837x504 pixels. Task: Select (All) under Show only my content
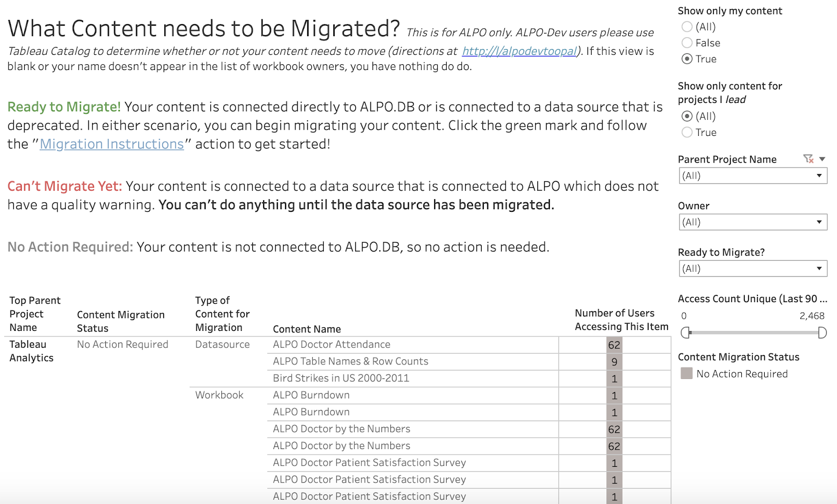687,27
